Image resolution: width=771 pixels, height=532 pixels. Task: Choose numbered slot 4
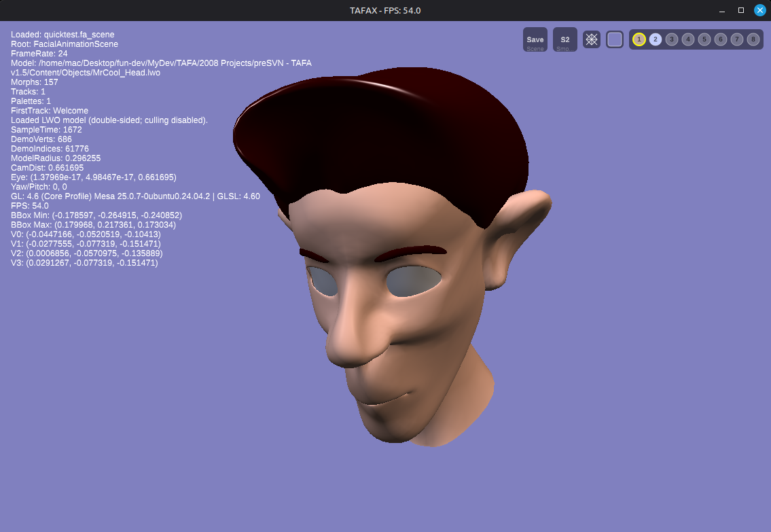[x=688, y=39]
